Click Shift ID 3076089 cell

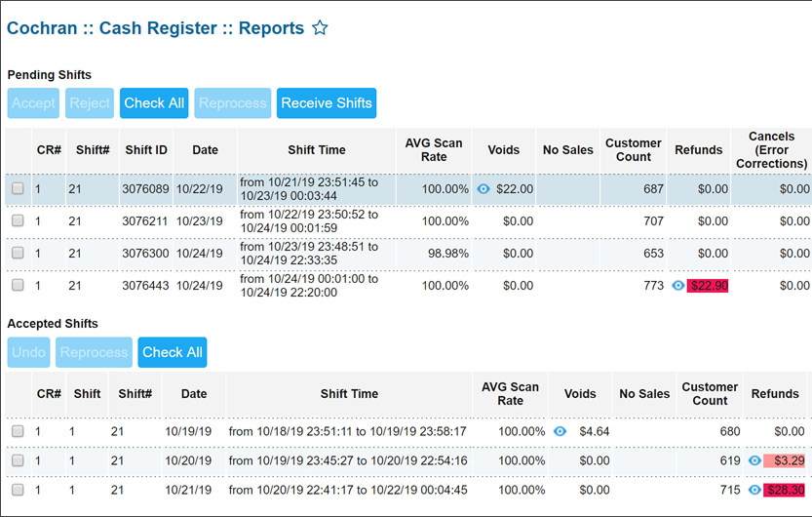click(145, 189)
